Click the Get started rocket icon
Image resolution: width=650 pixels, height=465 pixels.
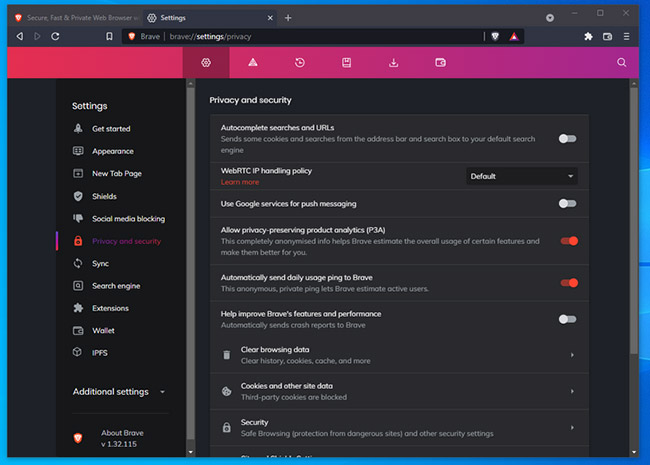pyautogui.click(x=78, y=128)
